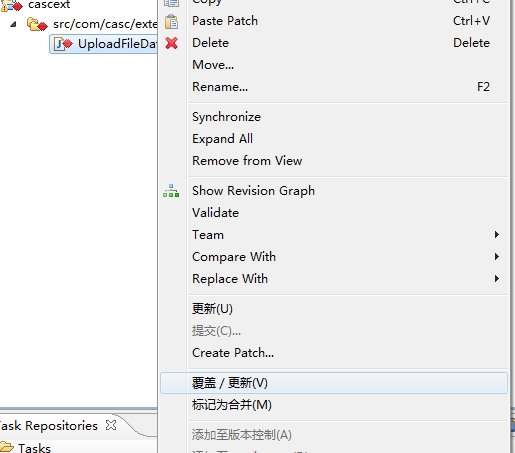Screen dimensions: 515x453
Task: Click Synchronize in the context menu
Action: [334, 117]
